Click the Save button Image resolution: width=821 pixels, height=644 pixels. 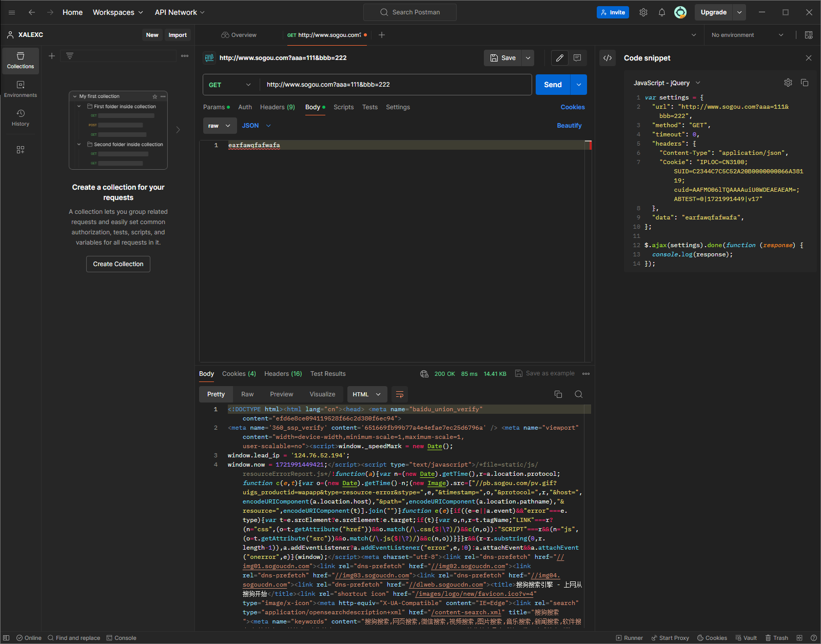503,58
